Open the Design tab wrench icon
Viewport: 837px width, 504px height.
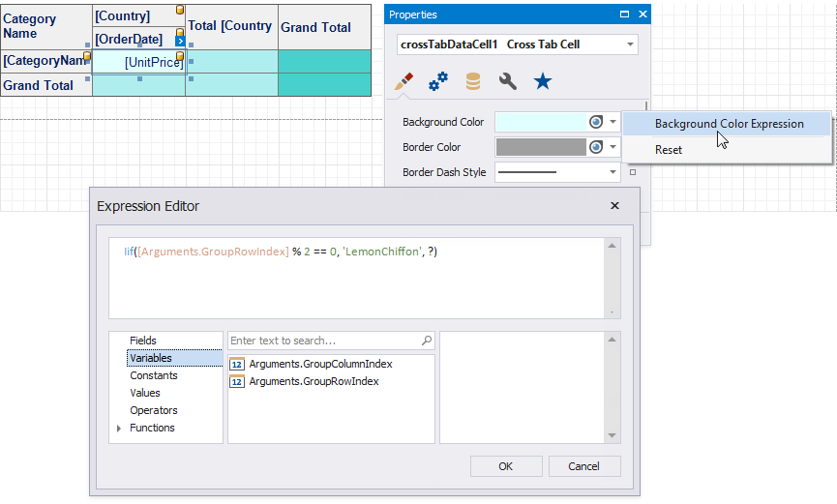point(507,82)
